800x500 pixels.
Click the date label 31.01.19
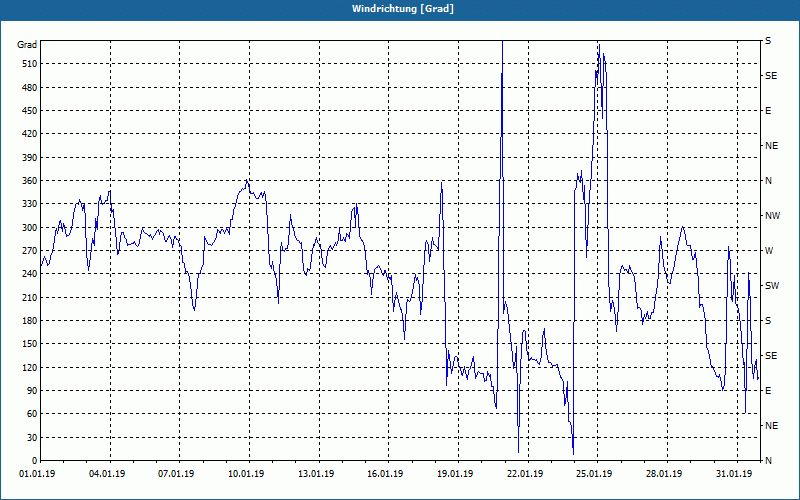734,474
